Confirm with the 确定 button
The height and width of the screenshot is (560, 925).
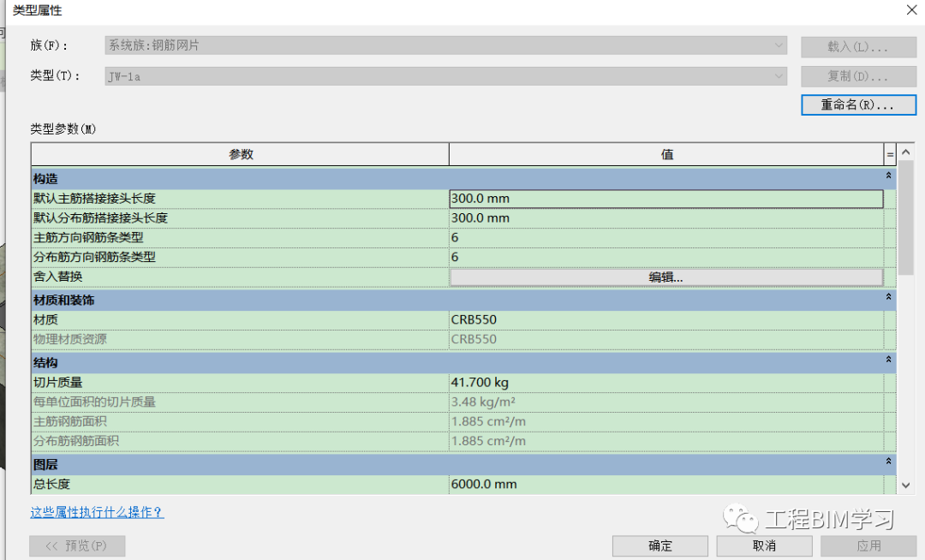(x=660, y=545)
